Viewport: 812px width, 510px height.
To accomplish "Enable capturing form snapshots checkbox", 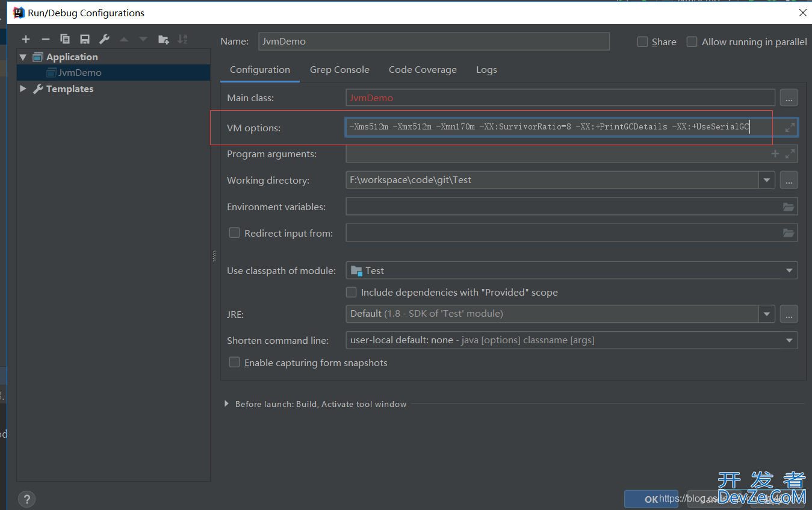I will tap(234, 362).
